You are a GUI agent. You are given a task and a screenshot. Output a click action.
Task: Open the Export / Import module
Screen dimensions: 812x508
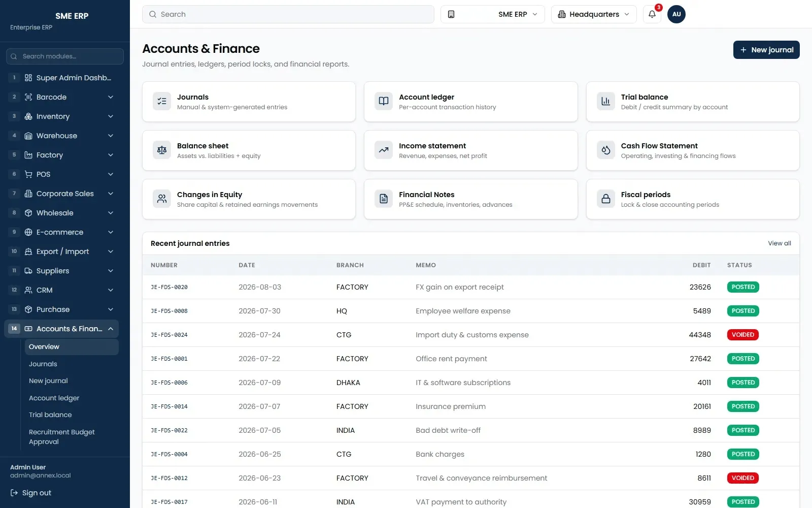click(x=62, y=251)
